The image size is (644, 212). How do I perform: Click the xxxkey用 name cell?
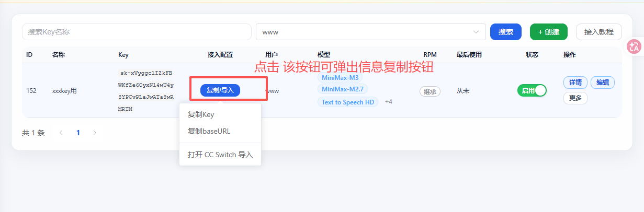64,91
